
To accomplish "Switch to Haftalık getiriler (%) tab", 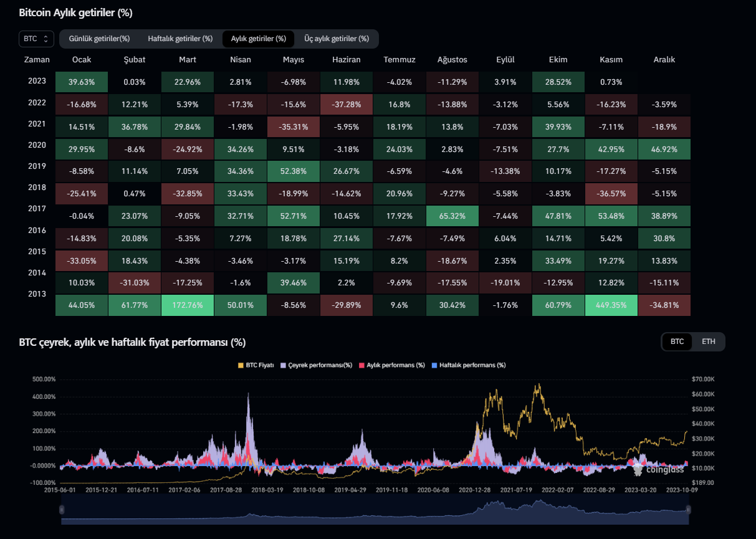I will (x=180, y=39).
